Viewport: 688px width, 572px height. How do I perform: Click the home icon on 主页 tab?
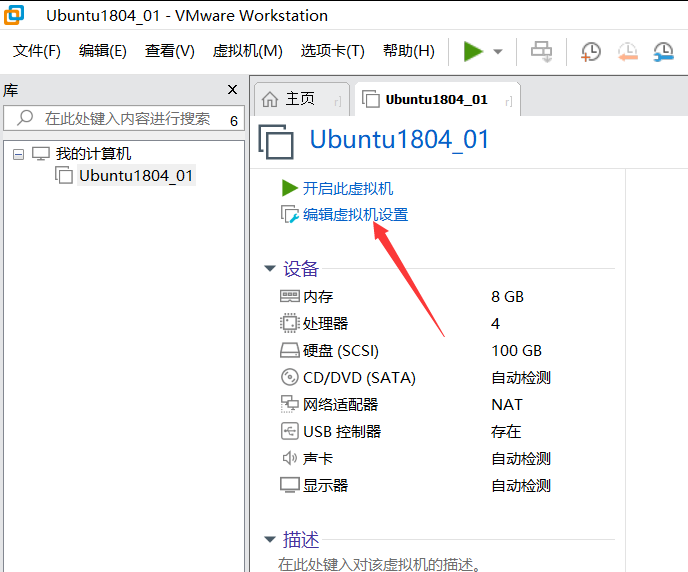coord(270,100)
